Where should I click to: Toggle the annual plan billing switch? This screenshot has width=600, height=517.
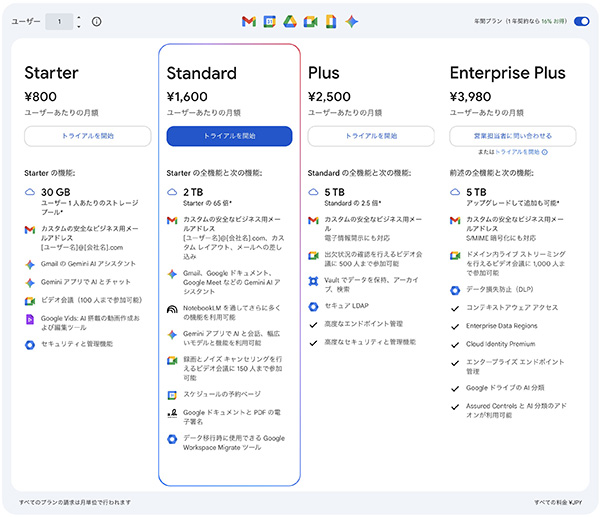click(581, 21)
